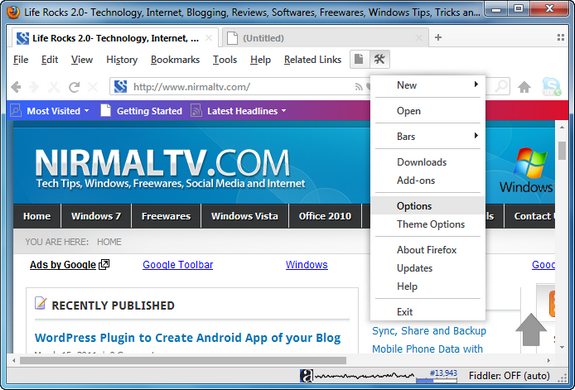
Task: Click the Home icon in navigation toolbar
Action: pyautogui.click(x=524, y=87)
